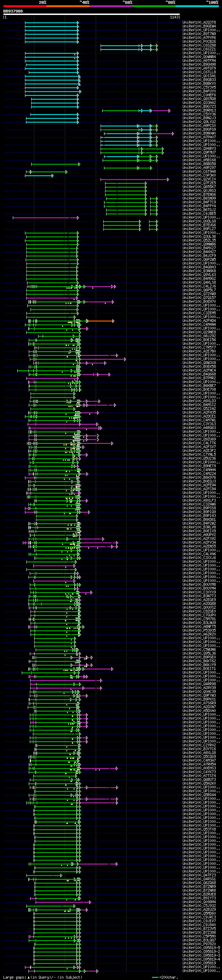Go to the UniRef100_B9PSS8 row label
The image size is (222, 980).
199,508
